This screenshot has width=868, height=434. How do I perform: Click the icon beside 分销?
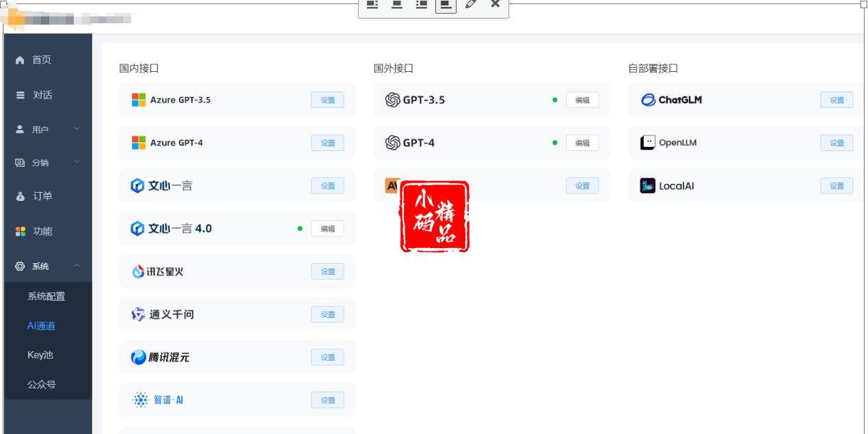[x=21, y=163]
